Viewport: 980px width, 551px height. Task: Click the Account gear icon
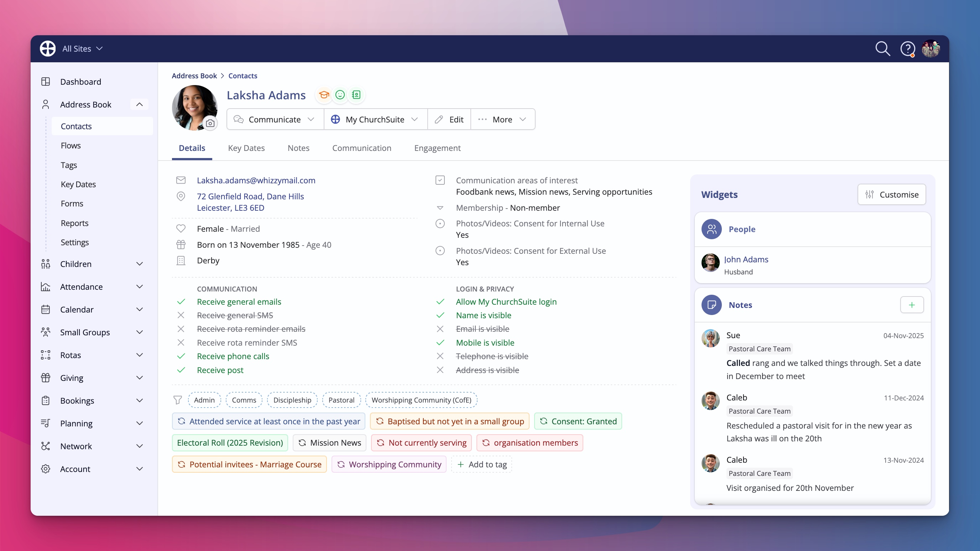[x=46, y=469]
